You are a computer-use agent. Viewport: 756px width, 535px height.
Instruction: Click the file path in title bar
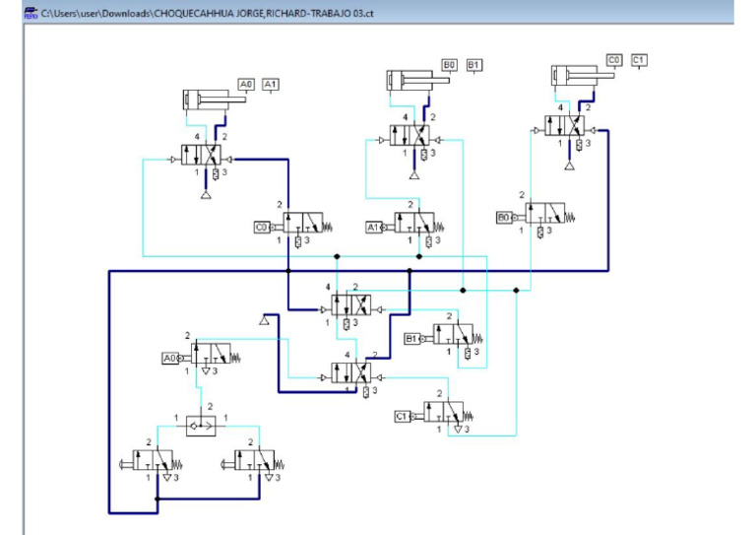pos(208,14)
